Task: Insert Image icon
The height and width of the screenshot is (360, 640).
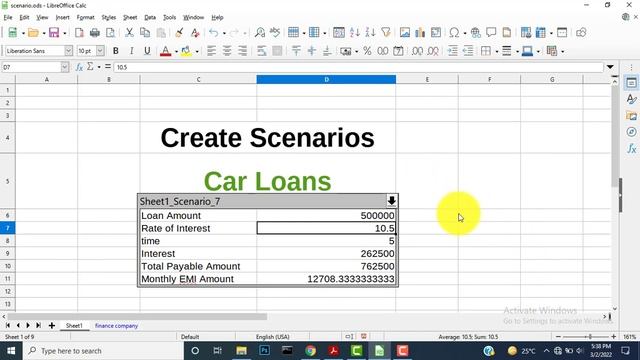Action: pyautogui.click(x=404, y=33)
